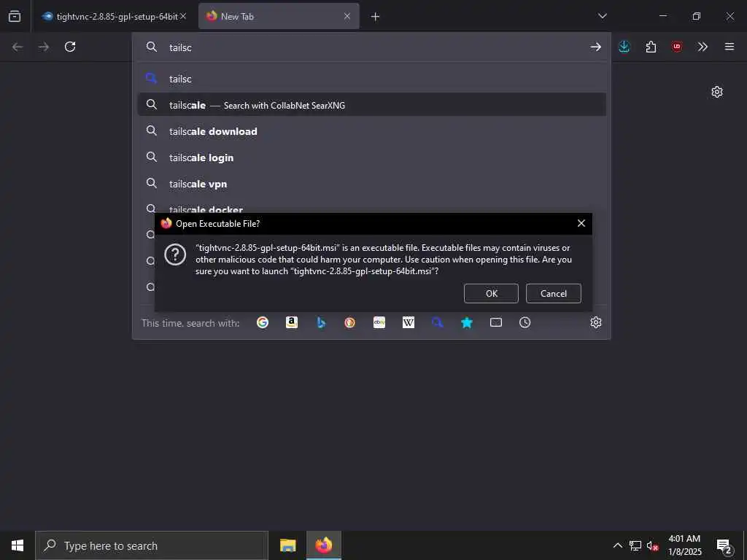Open search settings gear in the dropdown
Image resolution: width=747 pixels, height=560 pixels.
coord(595,322)
